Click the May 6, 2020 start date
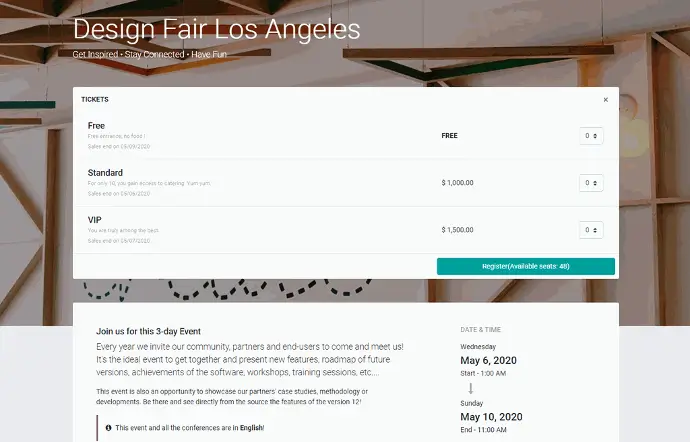Screen dimensions: 690x442 487,360
